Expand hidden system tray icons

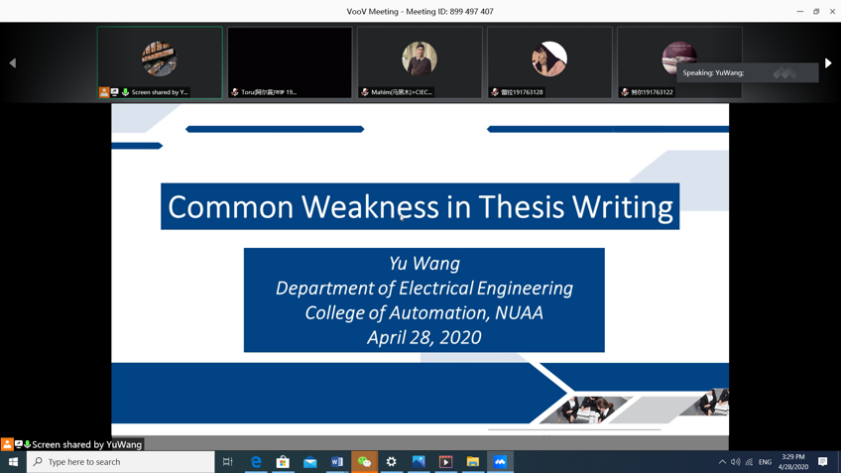pos(722,462)
